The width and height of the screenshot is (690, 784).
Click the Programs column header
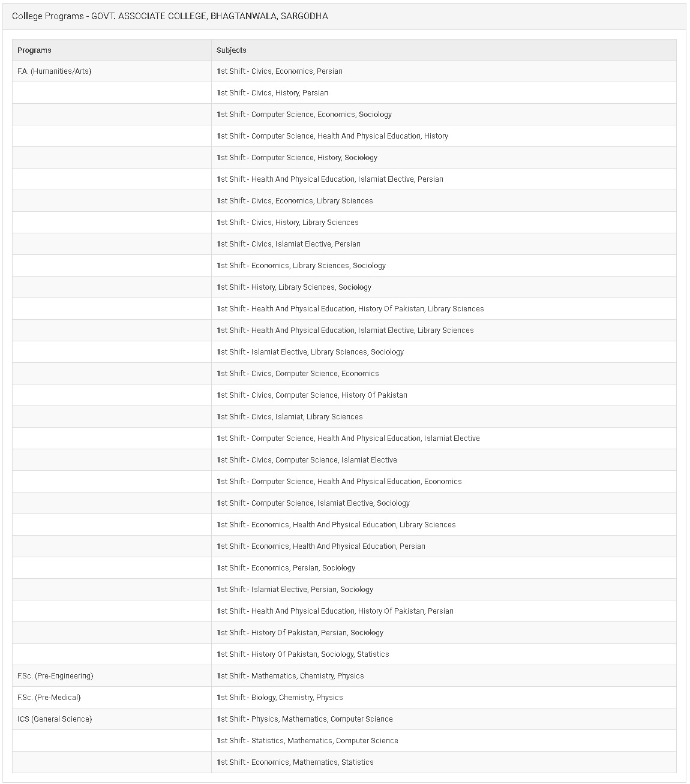[x=34, y=50]
